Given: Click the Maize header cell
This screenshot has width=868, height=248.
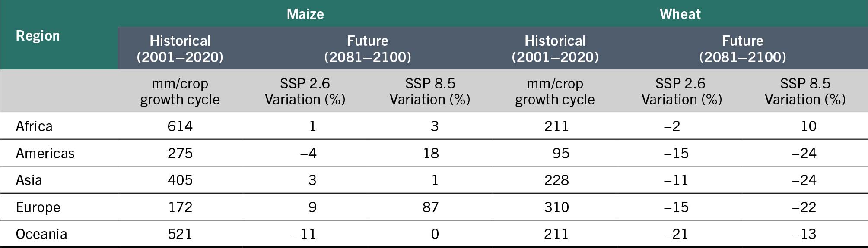Looking at the screenshot, I should (x=305, y=14).
